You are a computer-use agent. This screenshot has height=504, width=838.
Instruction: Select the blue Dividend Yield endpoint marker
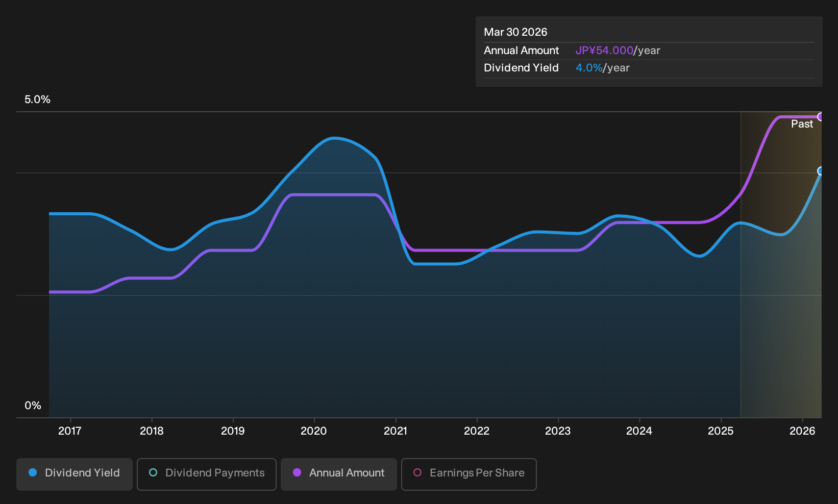(821, 171)
